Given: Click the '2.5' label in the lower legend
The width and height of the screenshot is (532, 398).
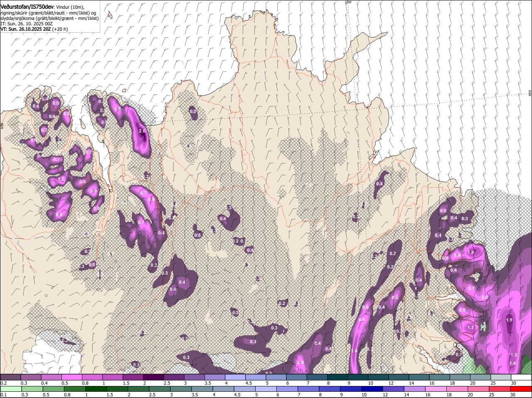Looking at the screenshot, I should coord(152,395).
